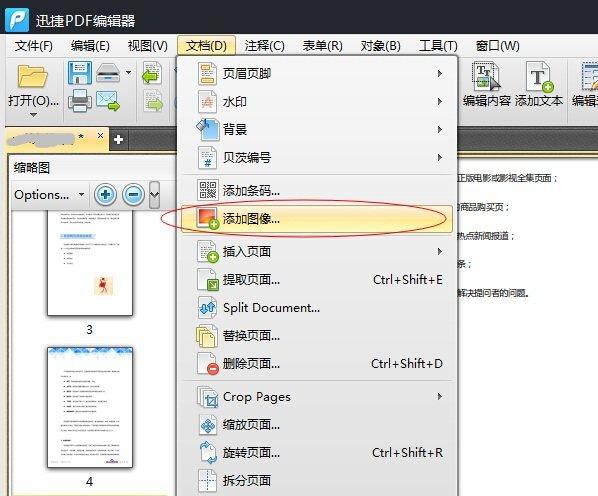Close the current document tab

tap(100, 136)
